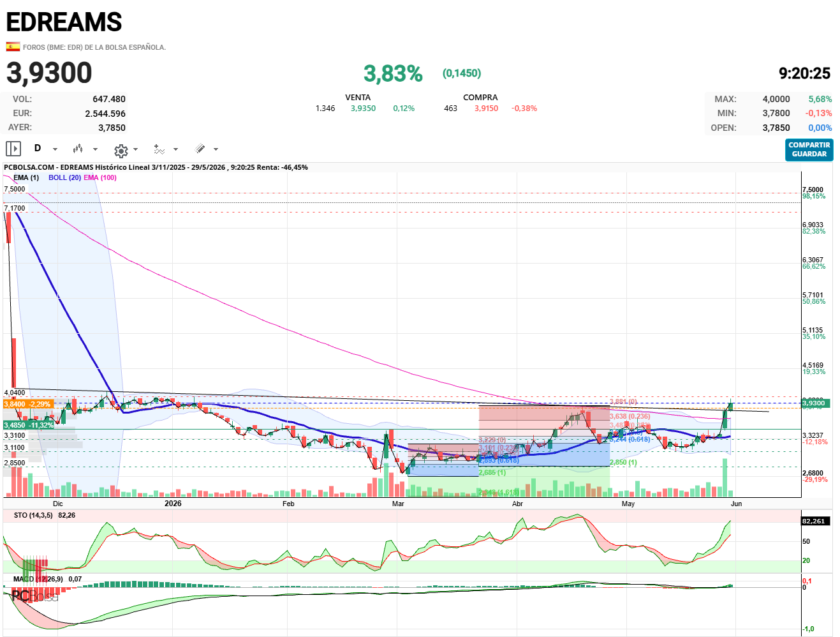
Task: Click the green 3,9300 axis price marker
Action: pos(816,403)
